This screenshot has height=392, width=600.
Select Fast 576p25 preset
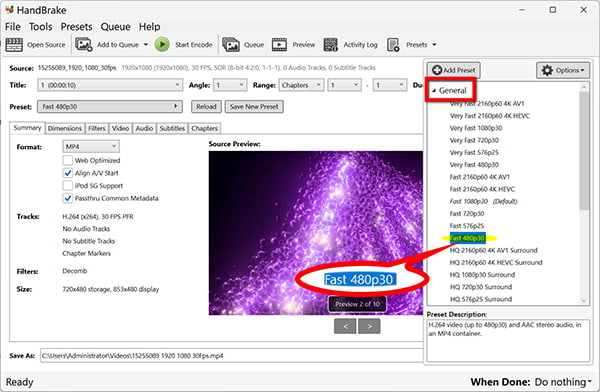tap(466, 226)
